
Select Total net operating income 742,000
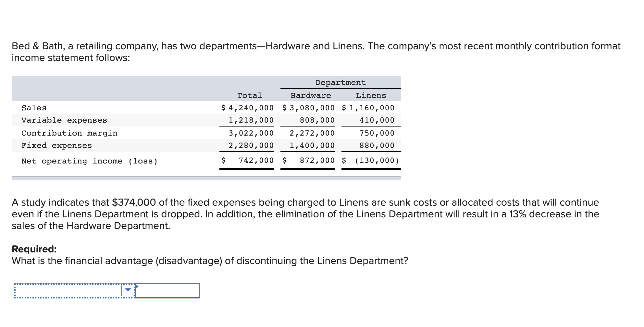(x=247, y=161)
